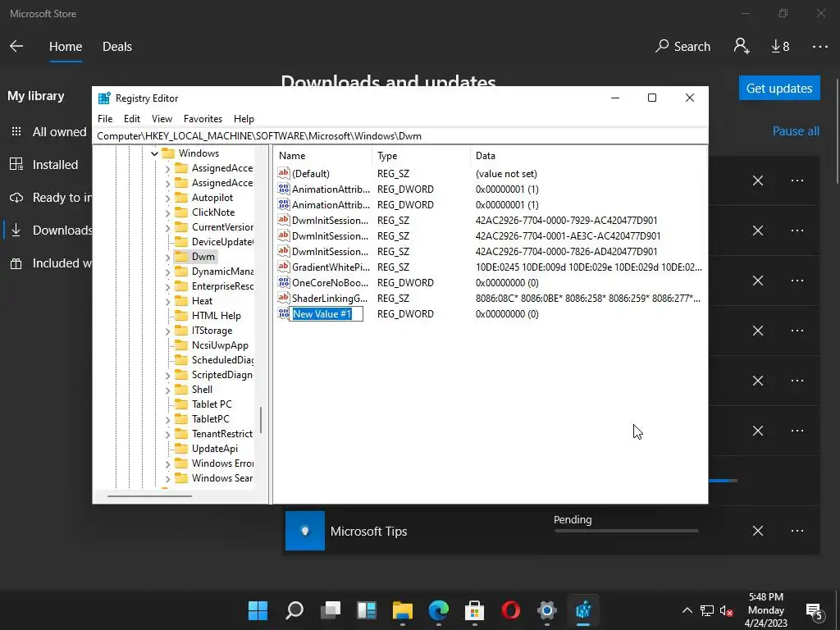Cancel the Microsoft Tips pending download
Viewport: 840px width, 630px height.
(757, 531)
